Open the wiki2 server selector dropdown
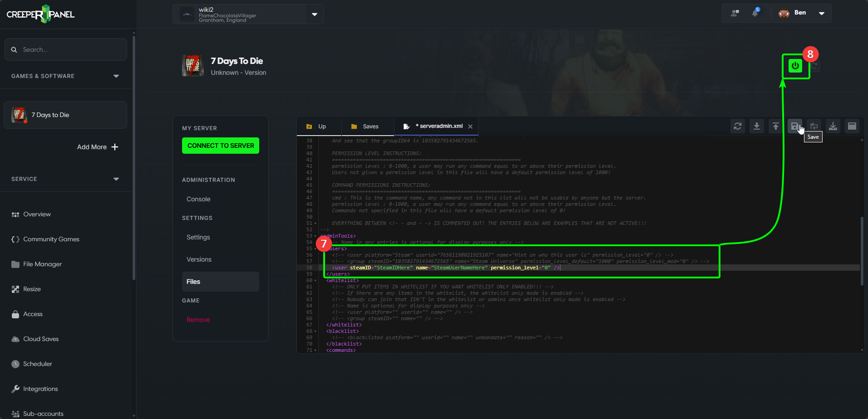The height and width of the screenshot is (419, 868). (315, 15)
